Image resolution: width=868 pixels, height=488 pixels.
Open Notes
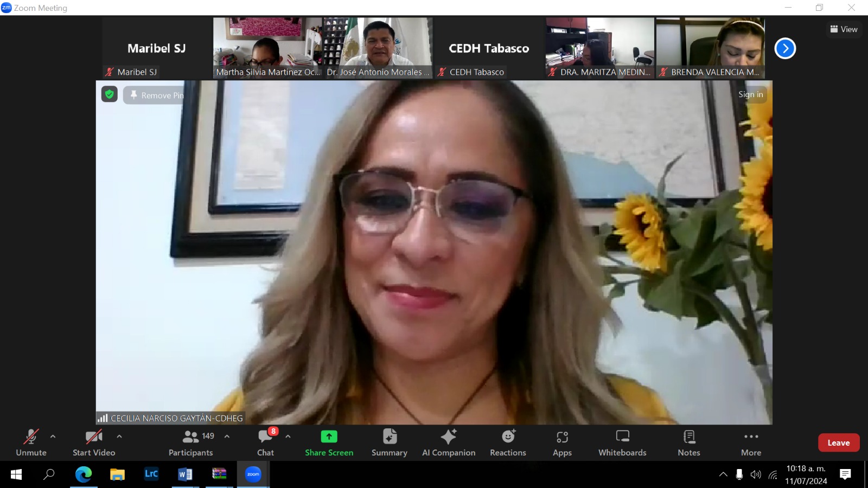[689, 442]
